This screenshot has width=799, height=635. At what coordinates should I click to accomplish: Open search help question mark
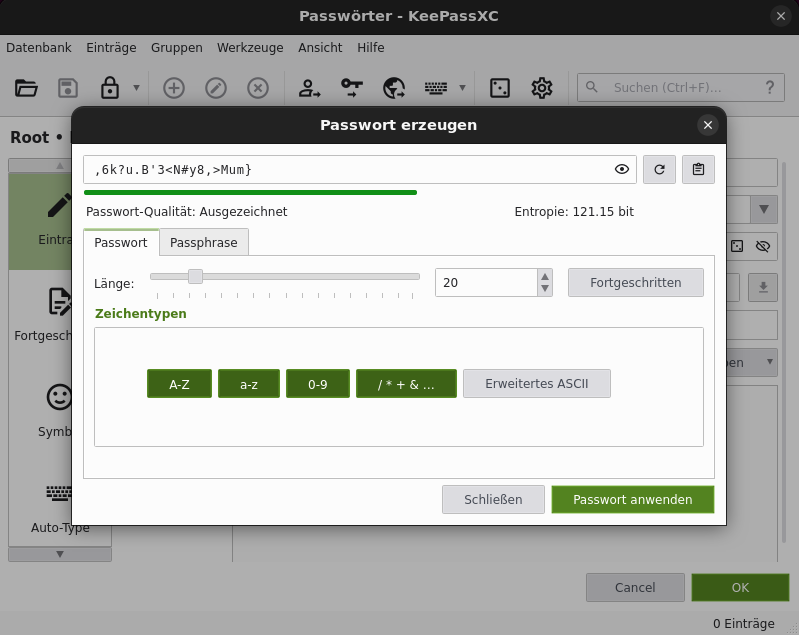tap(769, 88)
